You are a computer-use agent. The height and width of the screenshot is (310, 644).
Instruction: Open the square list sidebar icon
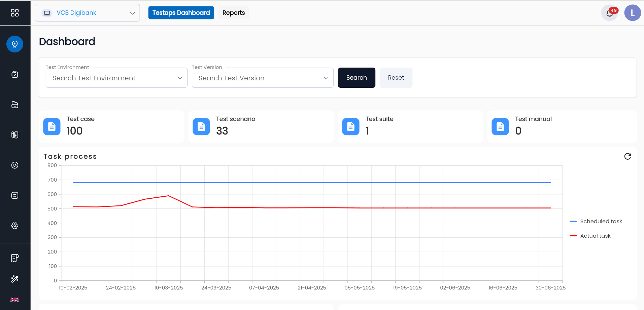[x=15, y=195]
